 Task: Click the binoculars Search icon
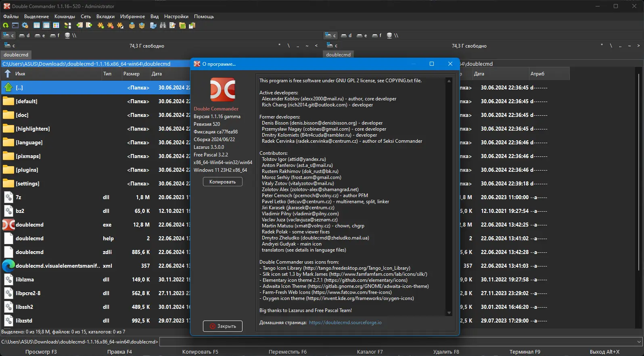point(163,25)
